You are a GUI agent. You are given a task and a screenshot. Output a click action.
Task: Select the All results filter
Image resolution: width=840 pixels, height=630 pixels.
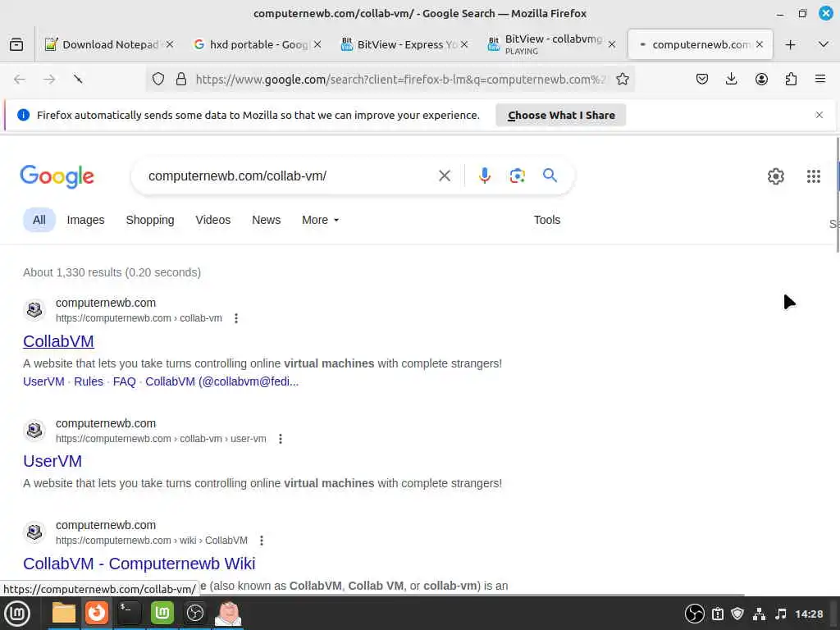tap(39, 220)
